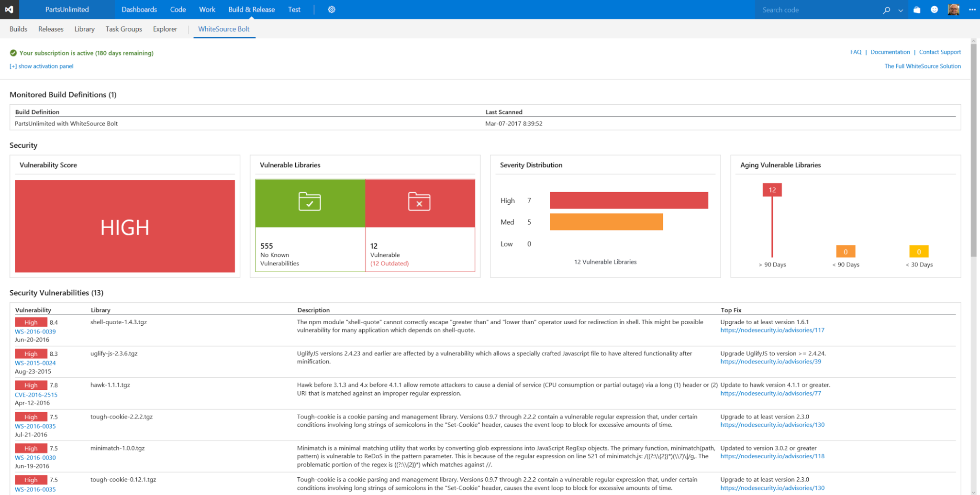Click the search magnifier icon
980x495 pixels.
click(887, 10)
